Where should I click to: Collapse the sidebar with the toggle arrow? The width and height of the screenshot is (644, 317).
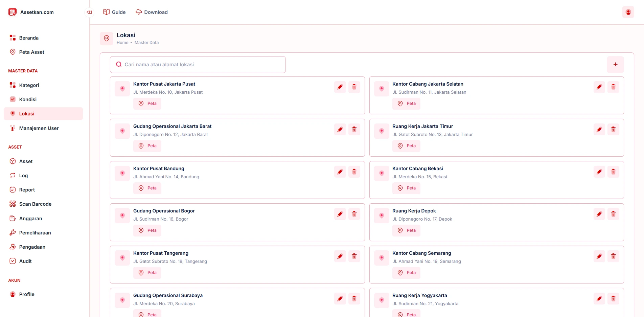click(x=89, y=12)
